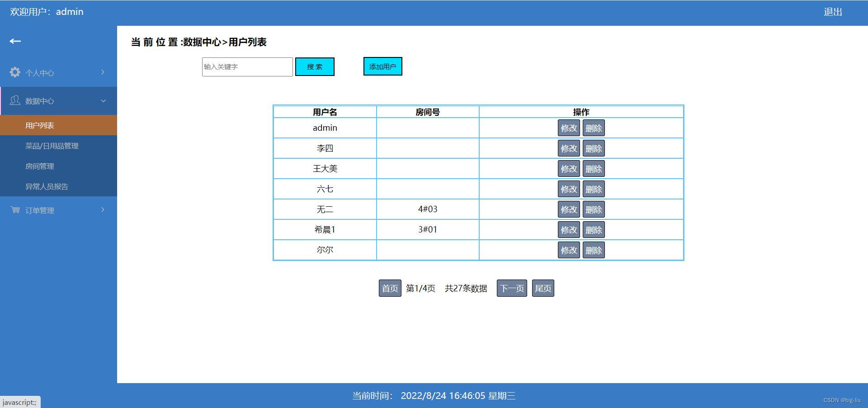Click the 王大美 username cell

pyautogui.click(x=325, y=169)
